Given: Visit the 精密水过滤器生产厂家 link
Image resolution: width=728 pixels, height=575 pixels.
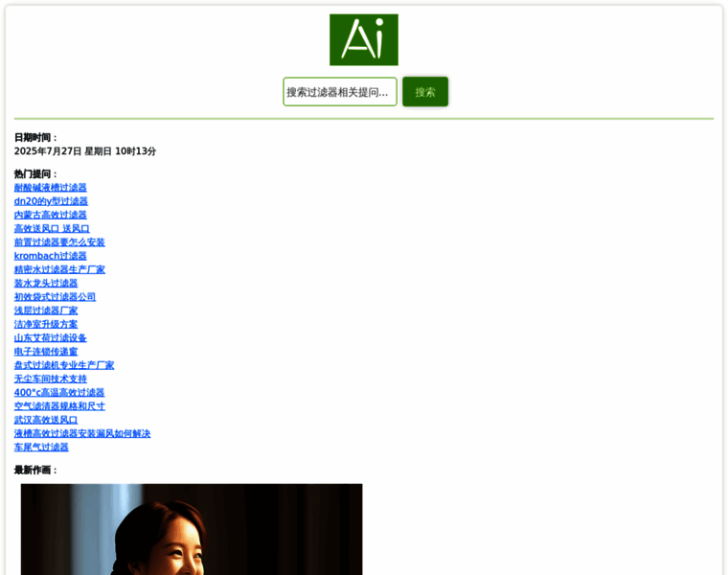Looking at the screenshot, I should point(59,269).
